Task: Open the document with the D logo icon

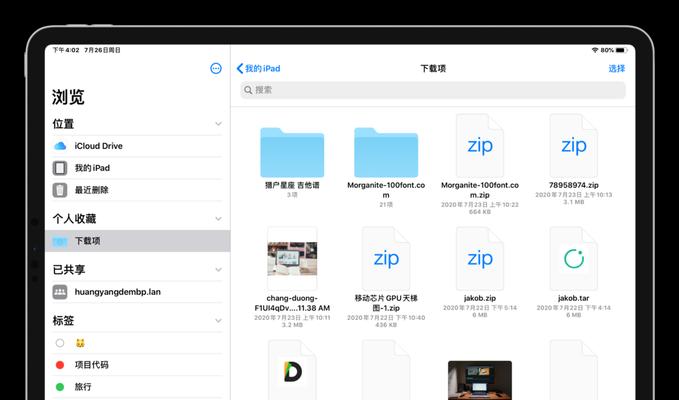Action: coord(292,370)
